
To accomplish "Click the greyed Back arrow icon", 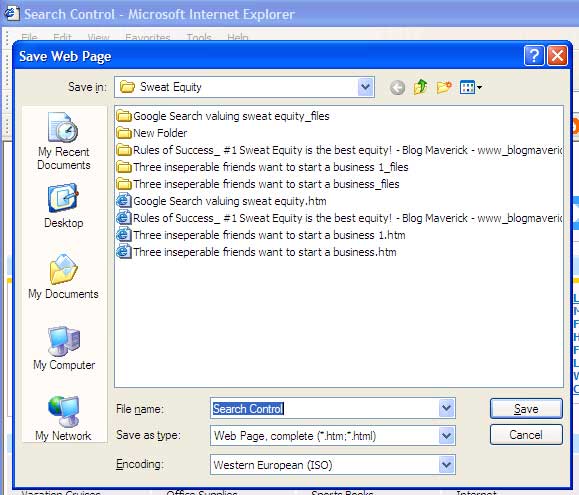I will pyautogui.click(x=397, y=88).
